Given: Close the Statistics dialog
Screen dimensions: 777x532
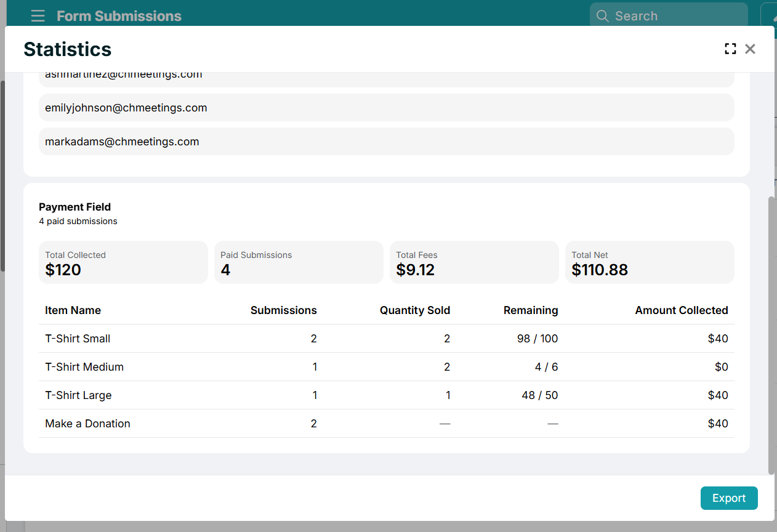Looking at the screenshot, I should [750, 49].
